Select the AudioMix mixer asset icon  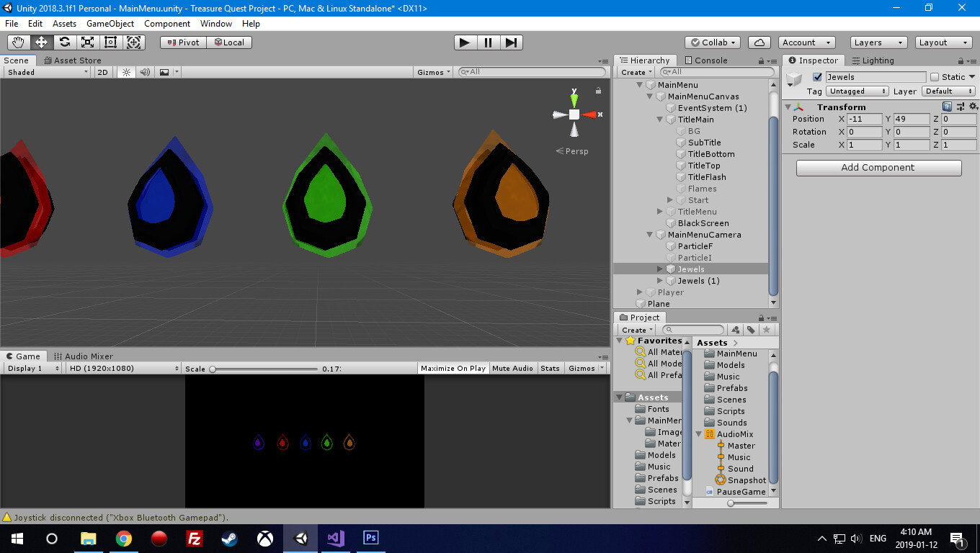pos(710,434)
